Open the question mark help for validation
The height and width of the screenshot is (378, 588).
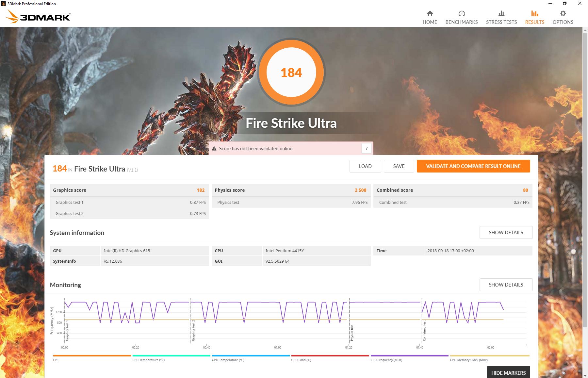pyautogui.click(x=367, y=148)
